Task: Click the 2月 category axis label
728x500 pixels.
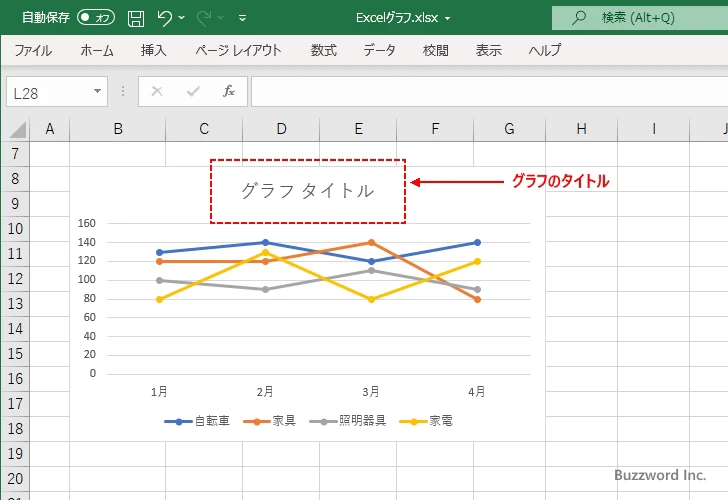Action: pyautogui.click(x=265, y=392)
